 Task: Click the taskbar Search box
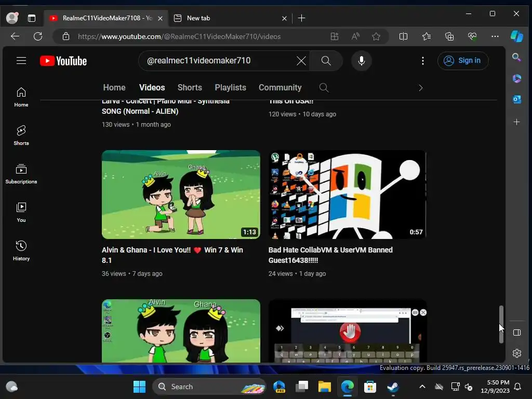[x=209, y=387]
